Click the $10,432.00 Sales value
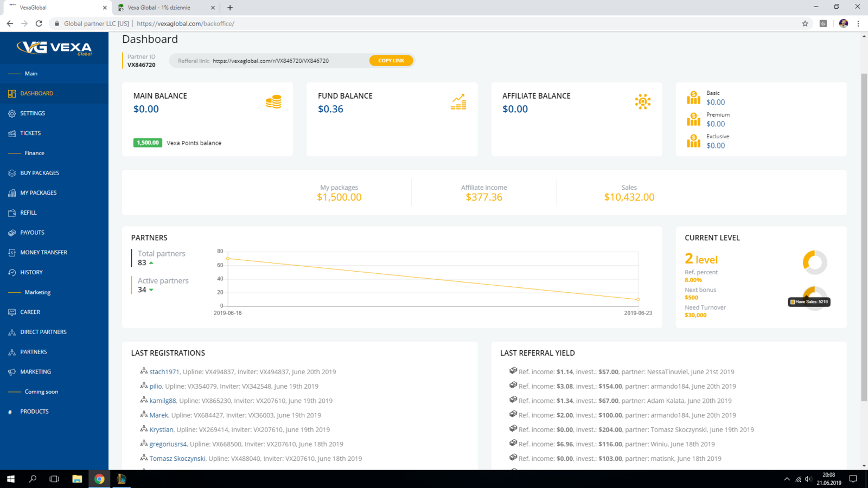This screenshot has width=868, height=488. click(x=629, y=197)
